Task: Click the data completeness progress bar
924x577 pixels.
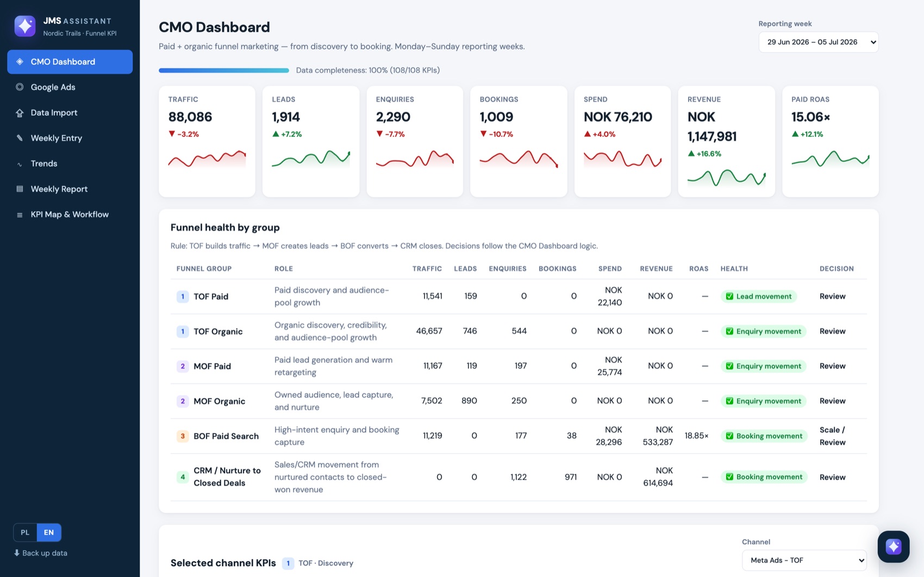Action: tap(224, 70)
